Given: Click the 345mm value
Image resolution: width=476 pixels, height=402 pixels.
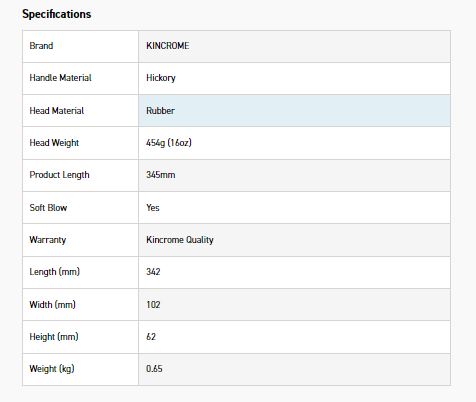Looking at the screenshot, I should click(160, 175).
